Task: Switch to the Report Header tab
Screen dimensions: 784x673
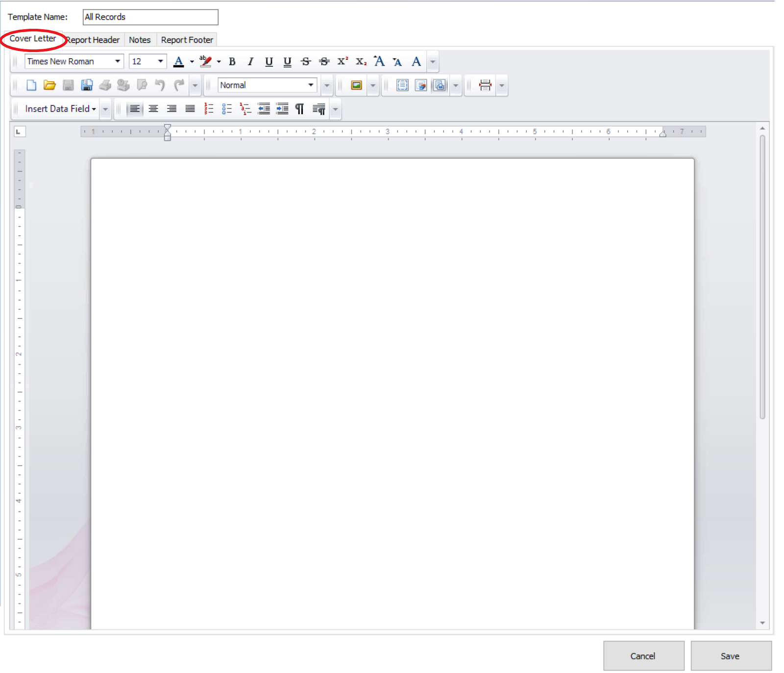Action: point(92,40)
